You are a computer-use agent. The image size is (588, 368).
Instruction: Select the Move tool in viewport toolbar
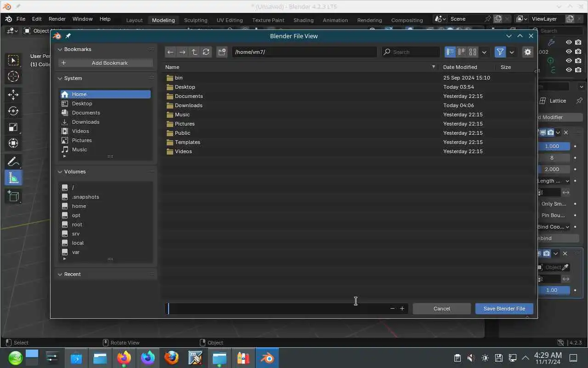point(13,95)
